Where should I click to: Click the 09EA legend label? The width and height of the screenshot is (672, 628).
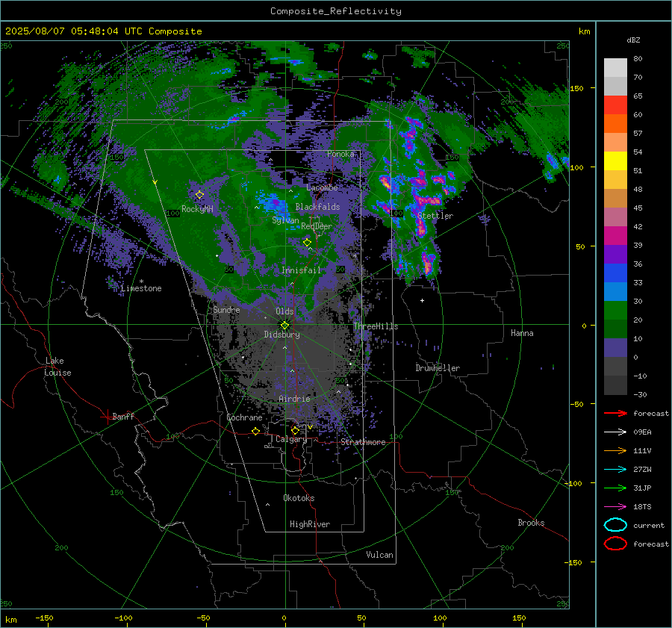click(x=642, y=432)
